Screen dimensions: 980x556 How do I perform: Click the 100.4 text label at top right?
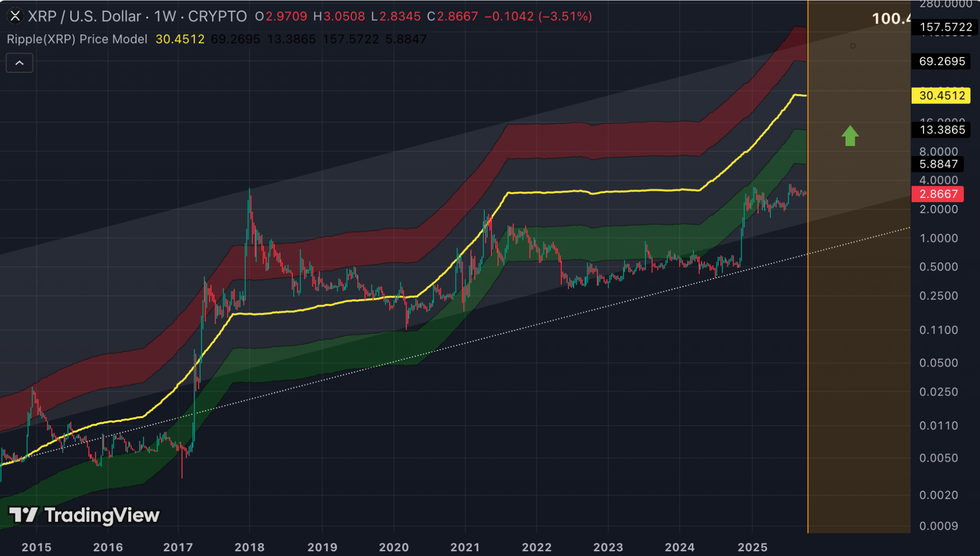(891, 19)
